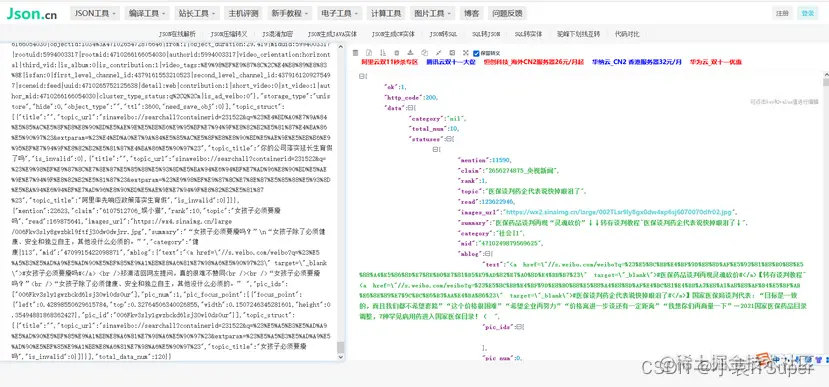
Task: Click the file document icon in JSON toolbar
Action: (x=369, y=53)
